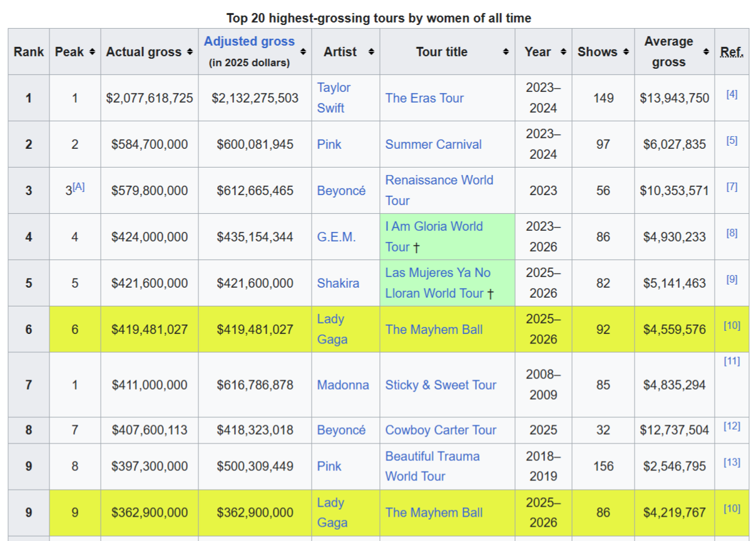Open Beyoncé link in Cowboy Carter row
Screen dimensions: 756x541
point(341,430)
